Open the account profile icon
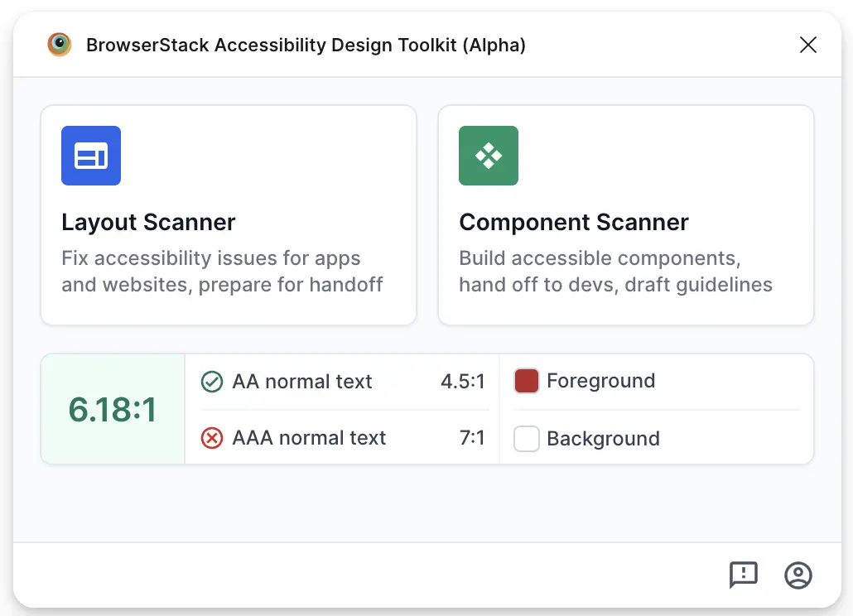Image resolution: width=853 pixels, height=616 pixels. 798,575
